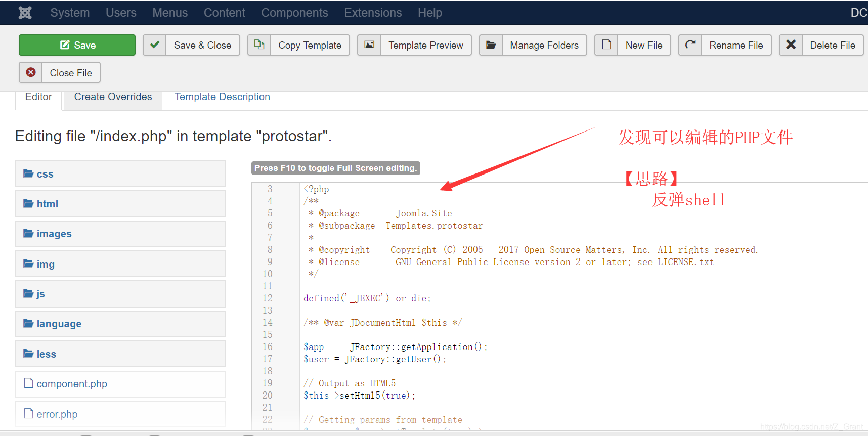Expand the html folder

tap(120, 204)
